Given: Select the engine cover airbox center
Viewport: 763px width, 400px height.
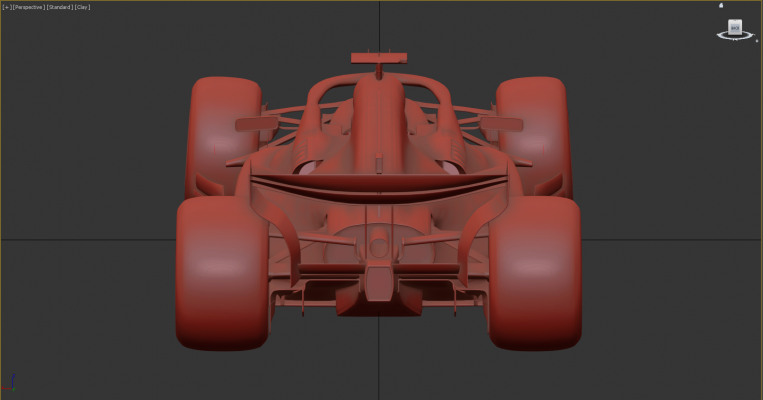Looking at the screenshot, I should click(x=379, y=115).
